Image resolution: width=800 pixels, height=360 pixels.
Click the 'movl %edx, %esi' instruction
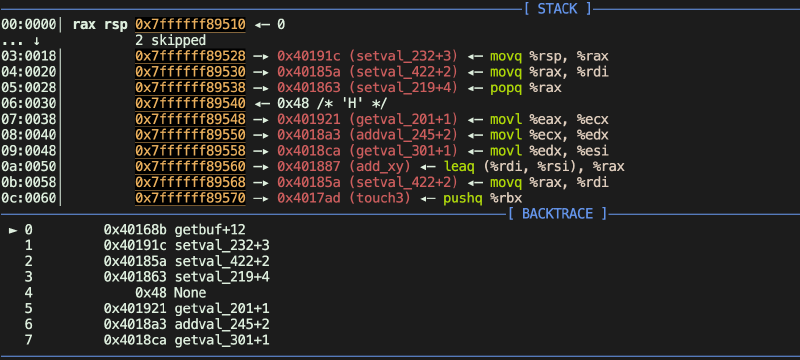[x=549, y=151]
